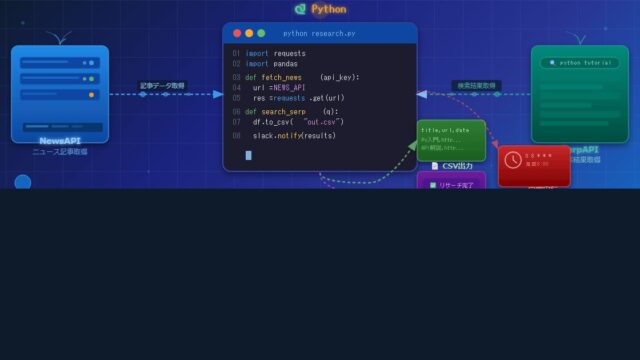The width and height of the screenshot is (640, 360).
Task: Click the CSV document icon
Action: [435, 166]
